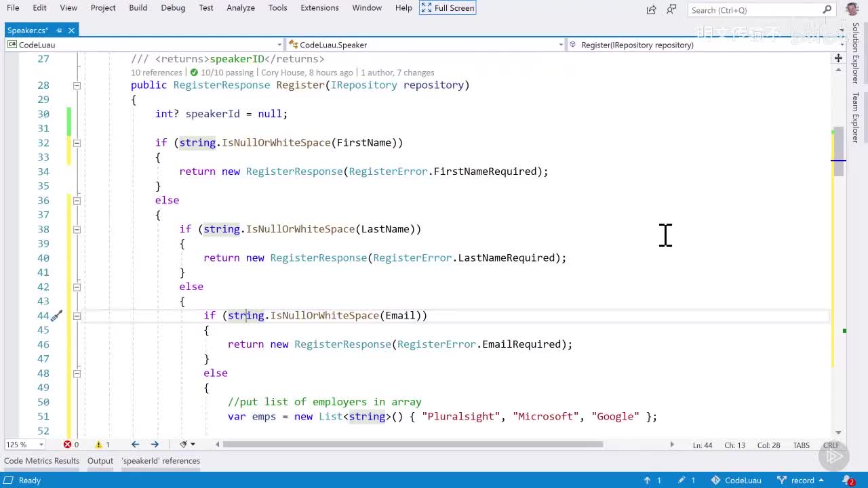Click the Live Share icon

click(652, 9)
